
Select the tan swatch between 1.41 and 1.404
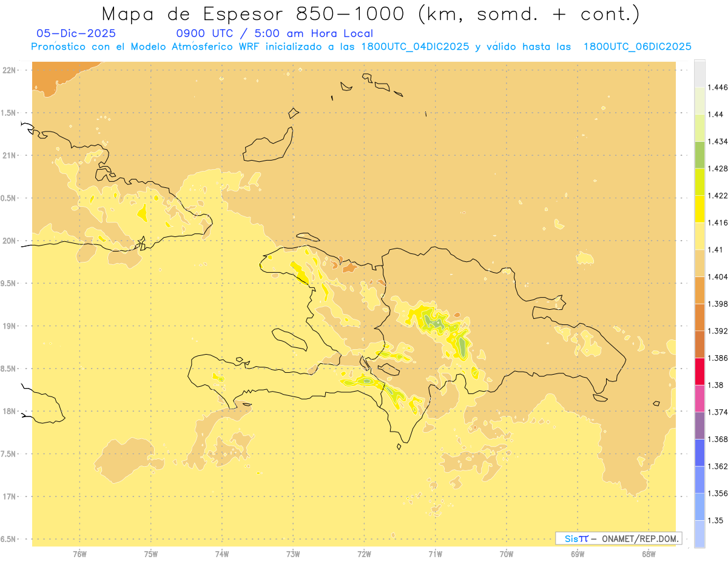(x=699, y=263)
